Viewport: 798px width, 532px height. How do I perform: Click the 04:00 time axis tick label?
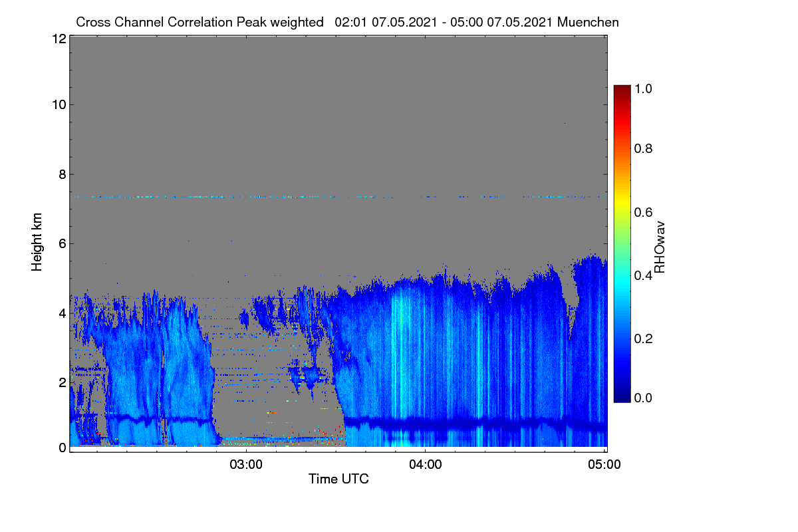click(426, 465)
